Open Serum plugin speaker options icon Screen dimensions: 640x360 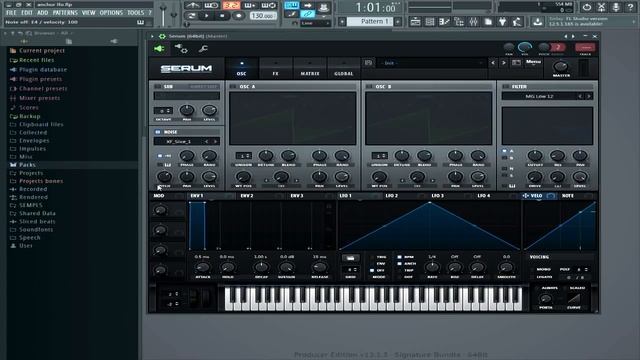click(x=159, y=49)
